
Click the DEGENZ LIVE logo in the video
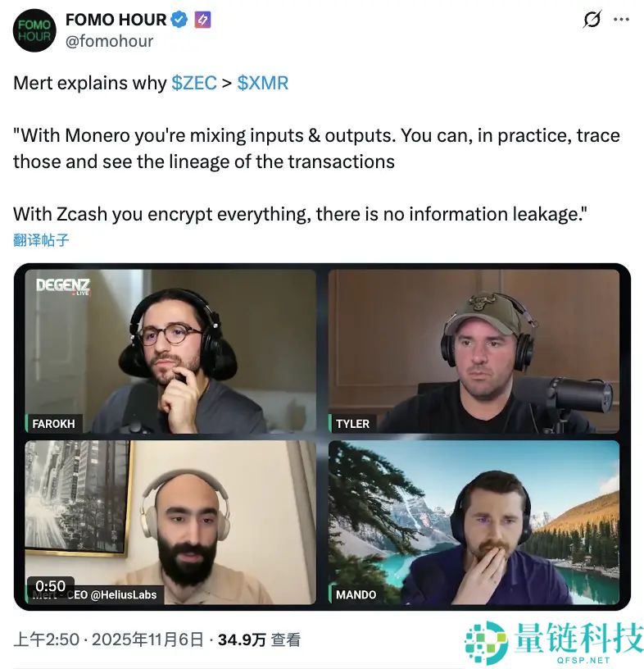(63, 286)
